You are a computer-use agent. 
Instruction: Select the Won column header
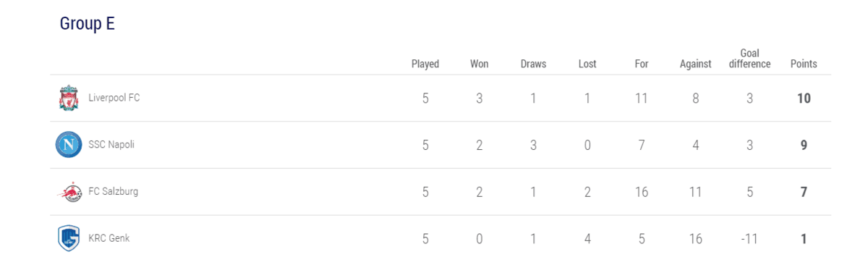tap(479, 64)
